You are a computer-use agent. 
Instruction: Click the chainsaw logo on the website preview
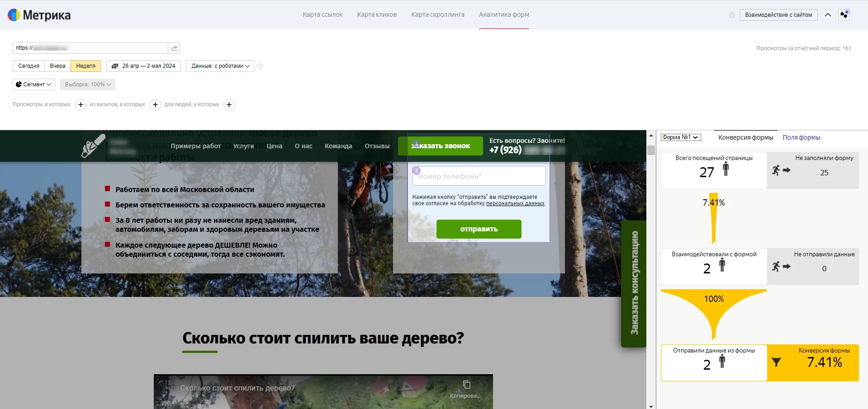[93, 146]
